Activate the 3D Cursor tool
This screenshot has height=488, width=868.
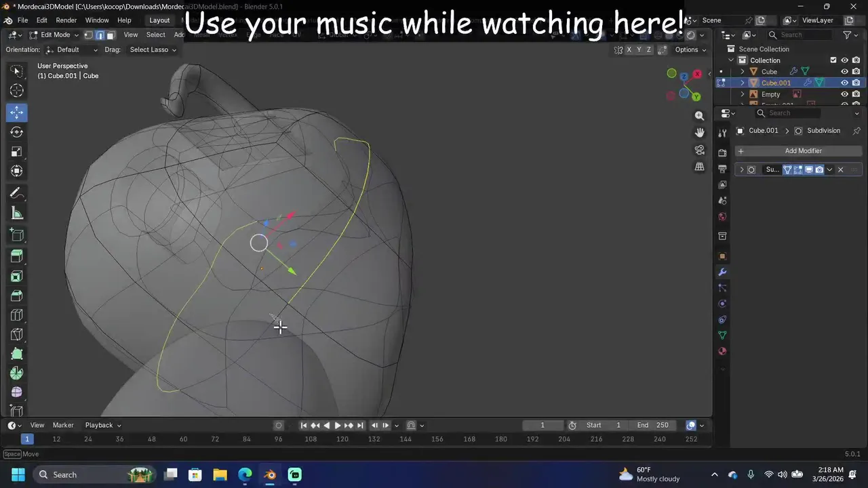(x=17, y=91)
